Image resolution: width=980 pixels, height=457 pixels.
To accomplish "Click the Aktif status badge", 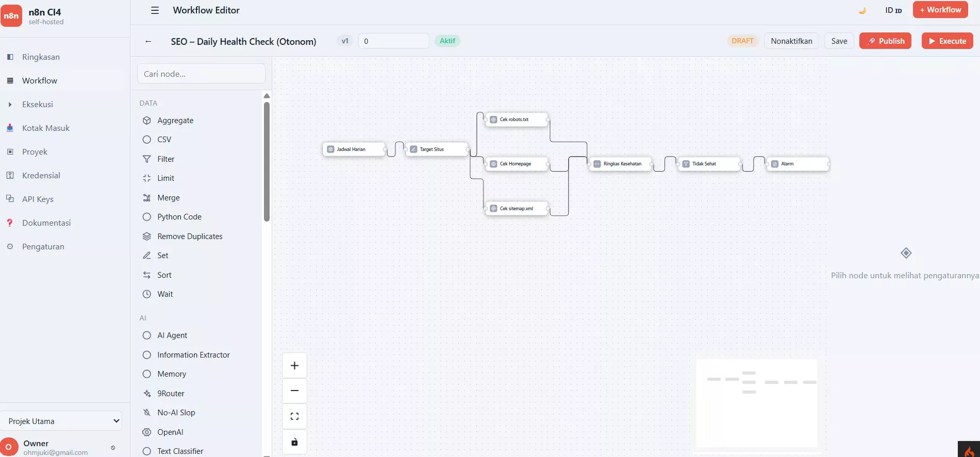I will coord(447,41).
